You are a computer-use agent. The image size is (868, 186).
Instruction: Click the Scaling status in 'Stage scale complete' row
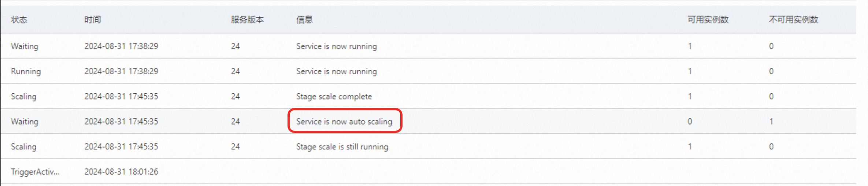click(x=24, y=97)
